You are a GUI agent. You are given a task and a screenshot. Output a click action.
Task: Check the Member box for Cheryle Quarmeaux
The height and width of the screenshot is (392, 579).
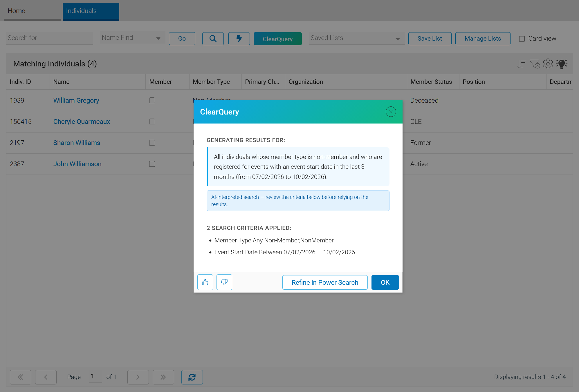(x=152, y=121)
